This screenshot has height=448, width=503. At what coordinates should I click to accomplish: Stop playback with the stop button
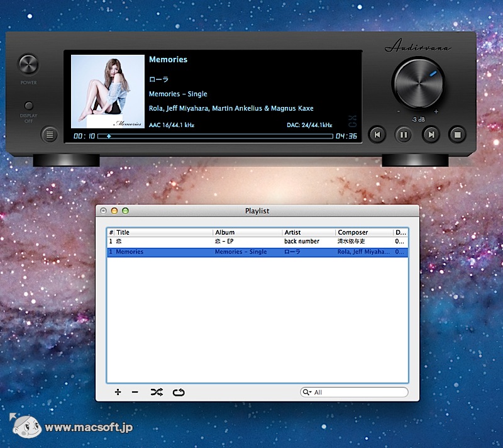458,135
